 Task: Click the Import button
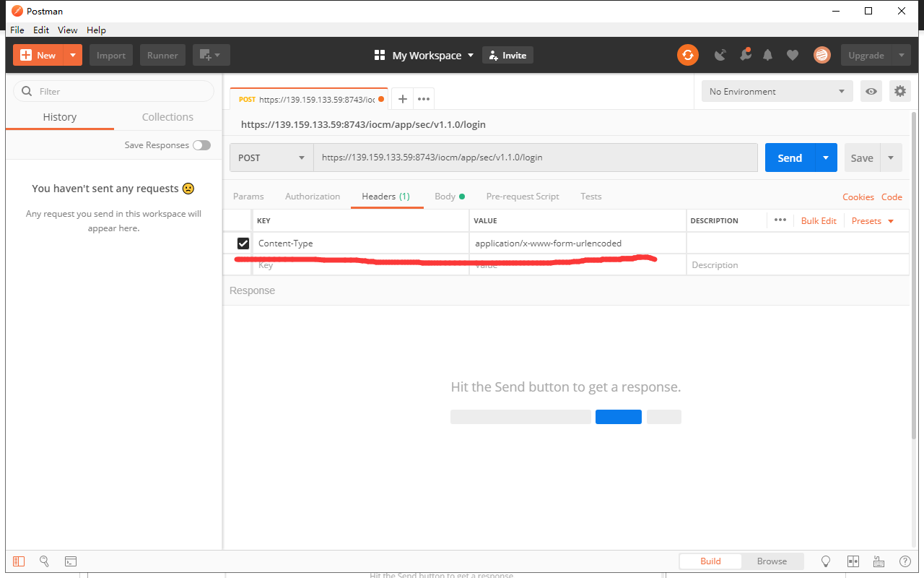coord(111,55)
